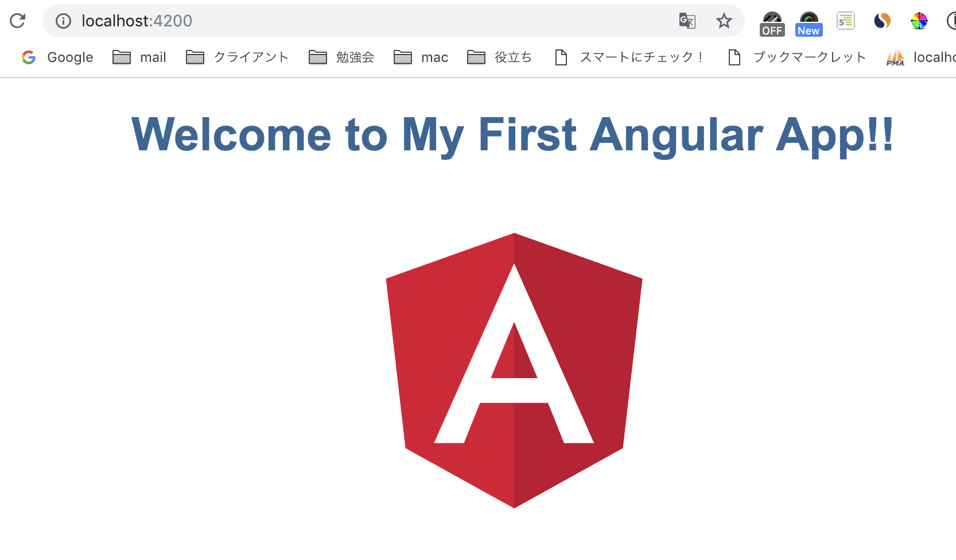Click the Angular shield logo
This screenshot has width=956, height=560.
514,370
